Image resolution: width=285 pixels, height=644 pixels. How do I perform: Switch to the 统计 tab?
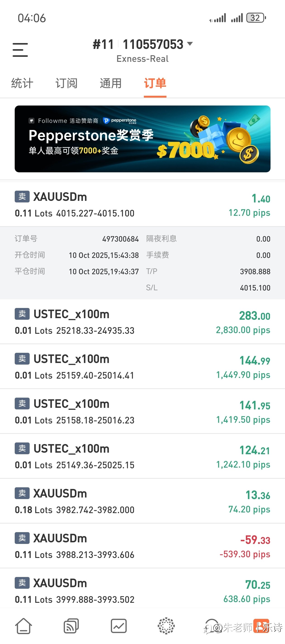(22, 83)
